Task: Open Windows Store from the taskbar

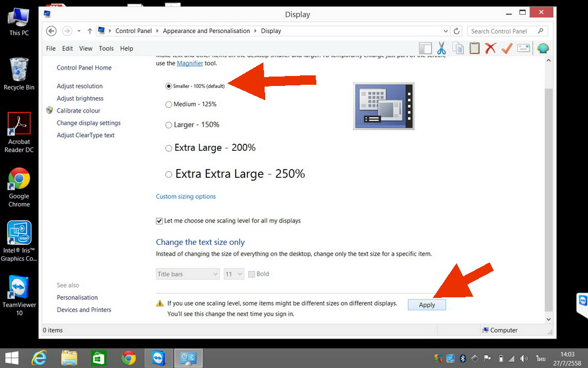Action: click(99, 358)
